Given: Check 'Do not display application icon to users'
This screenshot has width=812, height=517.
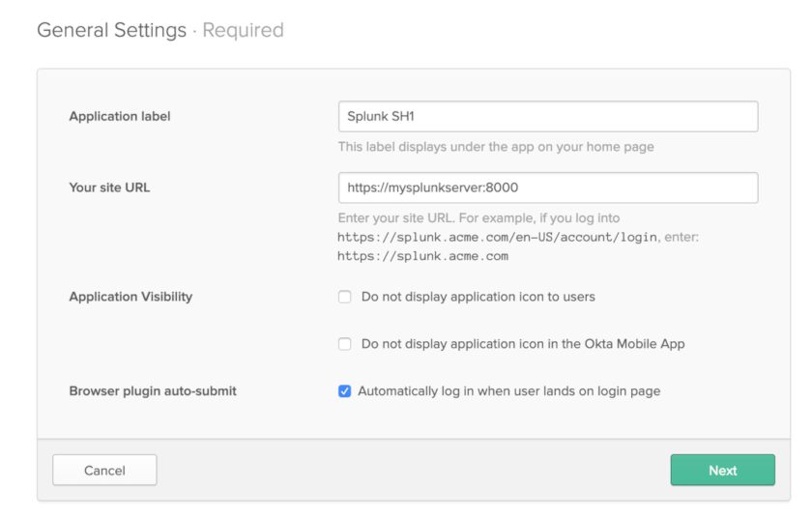Looking at the screenshot, I should [x=344, y=297].
